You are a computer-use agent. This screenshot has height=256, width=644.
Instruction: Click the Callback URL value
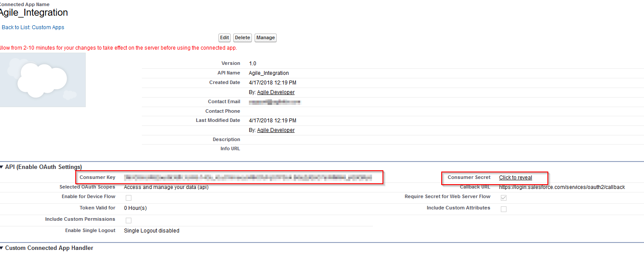562,187
